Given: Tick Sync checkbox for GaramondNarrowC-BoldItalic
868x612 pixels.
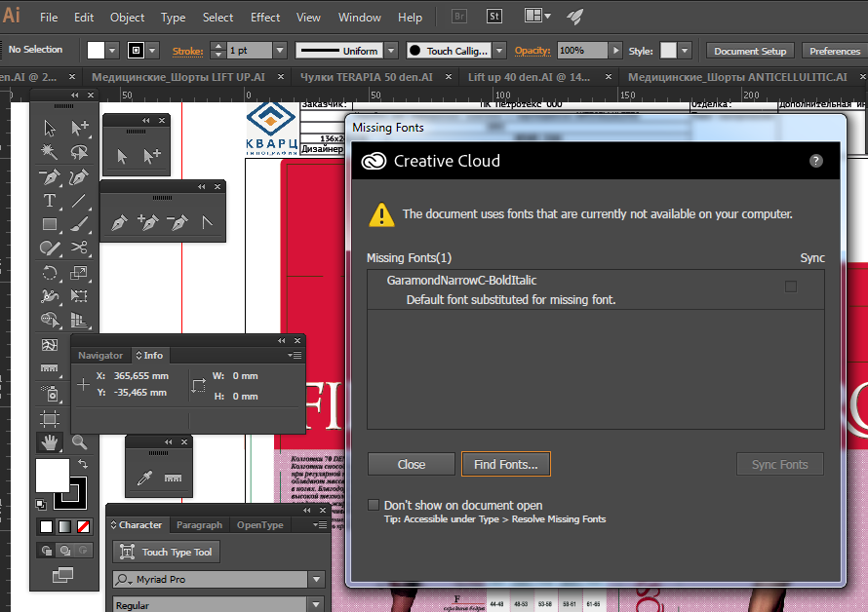Looking at the screenshot, I should pyautogui.click(x=791, y=287).
